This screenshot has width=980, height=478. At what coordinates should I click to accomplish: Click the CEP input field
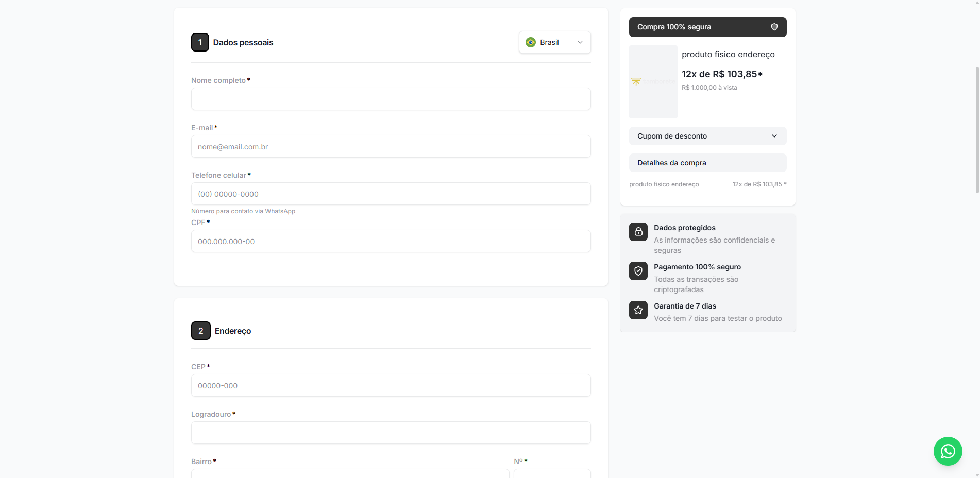[x=391, y=385]
